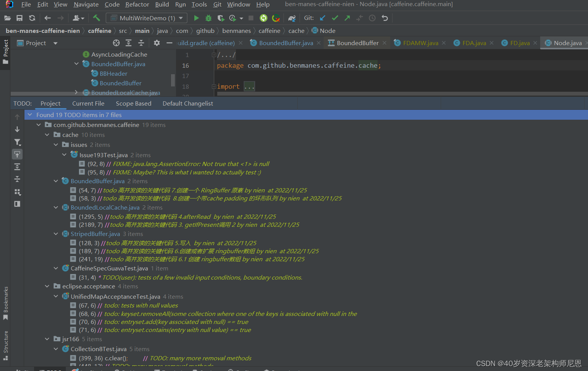
Task: Toggle TODO preview panel icon
Action: point(17,204)
